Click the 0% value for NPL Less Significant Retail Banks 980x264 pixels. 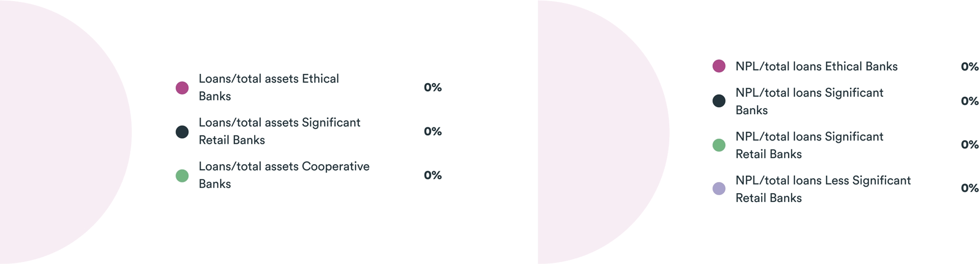coord(969,188)
